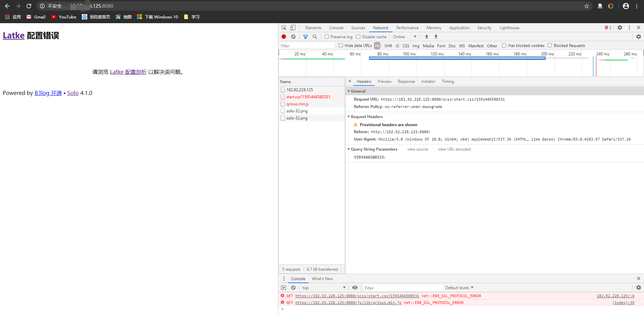The width and height of the screenshot is (644, 316).
Task: Click the export HAR download arrow
Action: coord(436,37)
